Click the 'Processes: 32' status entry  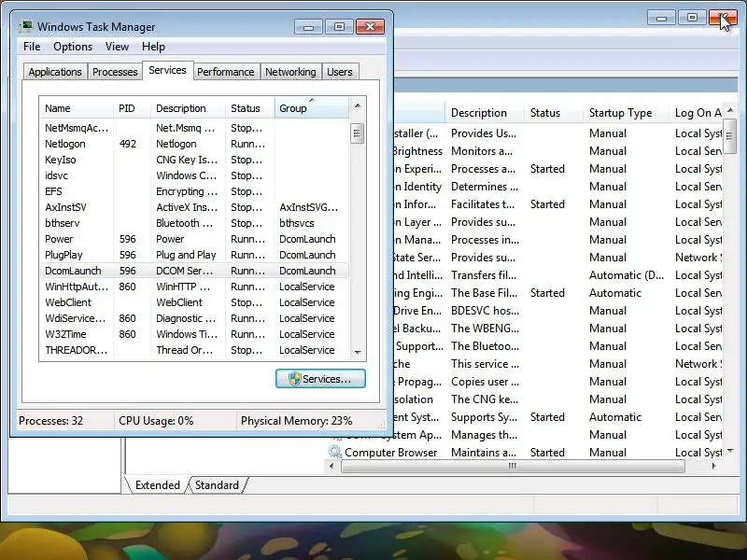click(x=51, y=421)
